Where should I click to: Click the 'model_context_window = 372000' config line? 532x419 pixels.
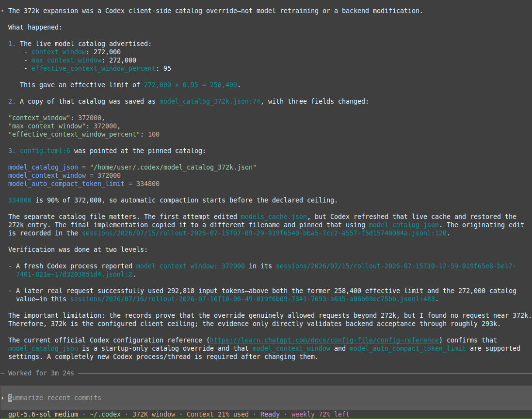64,176
